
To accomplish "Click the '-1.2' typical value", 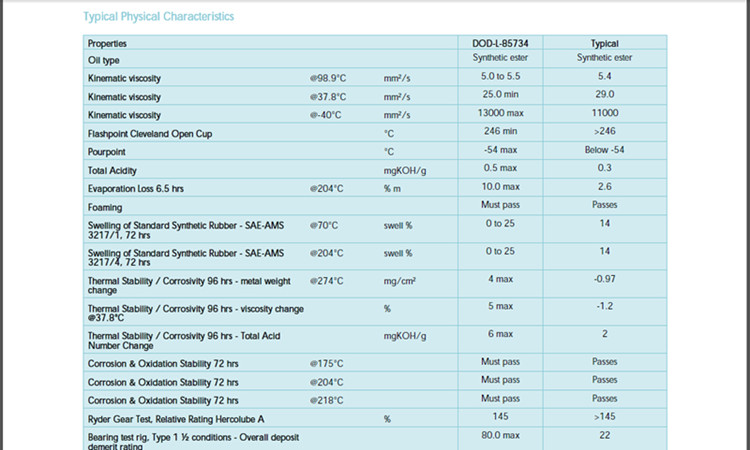I will [605, 306].
